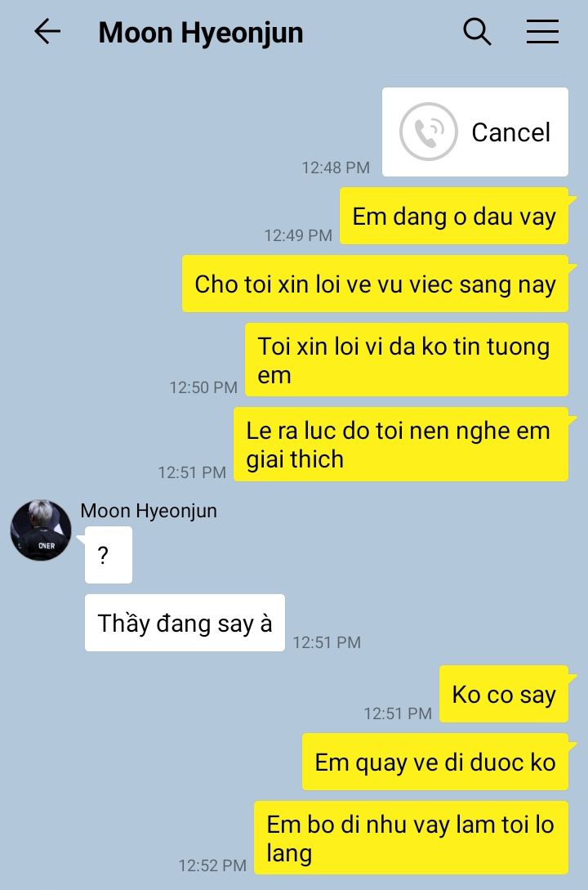Viewport: 588px width, 890px height.
Task: Select the "Em dang o dau vay" message
Action: [x=453, y=217]
